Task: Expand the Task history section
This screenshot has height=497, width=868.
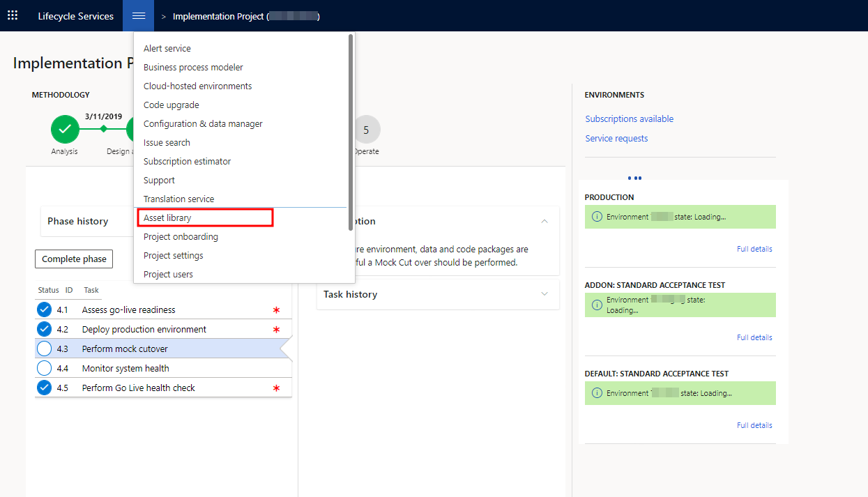Action: [x=545, y=294]
